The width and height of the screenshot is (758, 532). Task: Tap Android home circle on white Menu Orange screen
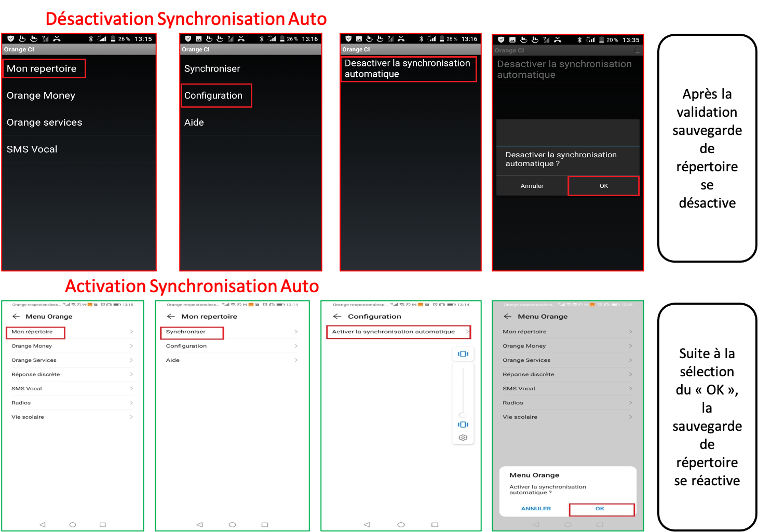tap(73, 525)
